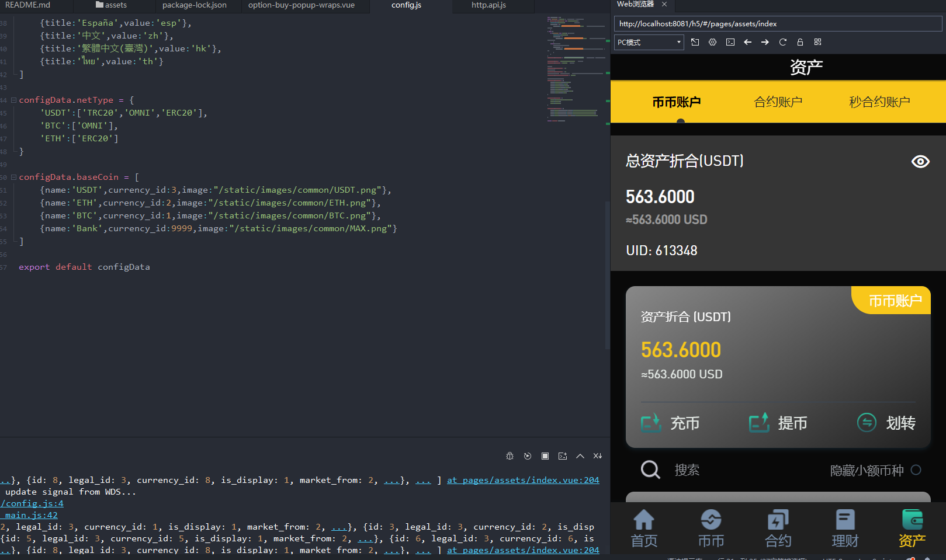Viewport: 946px width, 560px height.
Task: Click the 币币账户 badge on asset card
Action: tap(892, 301)
